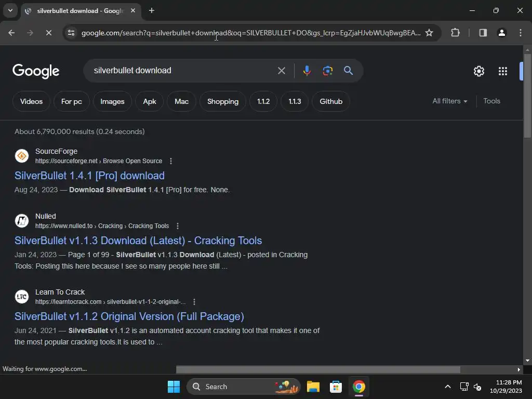Open the muted volume tray icon
Screen dimensions: 532x399
(x=477, y=387)
